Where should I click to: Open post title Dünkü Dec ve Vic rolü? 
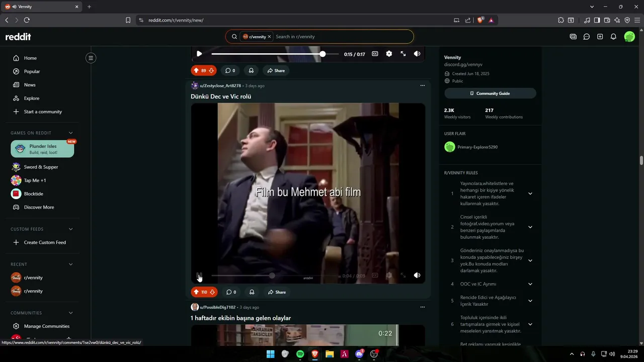[221, 97]
